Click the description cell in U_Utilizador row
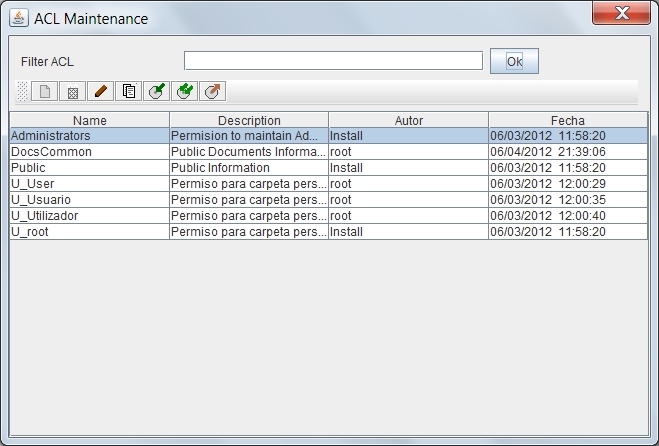 (249, 216)
